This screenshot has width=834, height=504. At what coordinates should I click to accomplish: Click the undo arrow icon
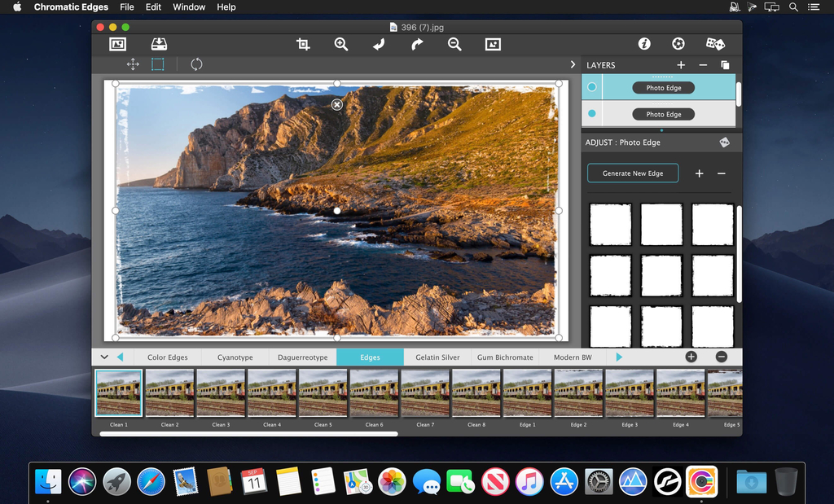point(379,45)
